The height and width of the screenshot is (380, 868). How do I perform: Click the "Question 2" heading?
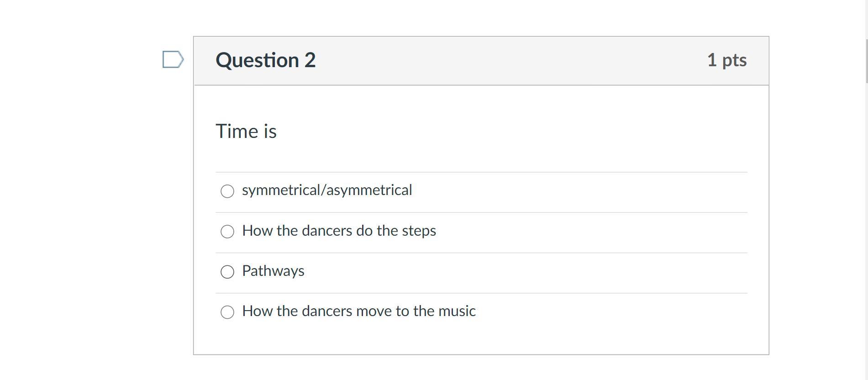coord(265,60)
